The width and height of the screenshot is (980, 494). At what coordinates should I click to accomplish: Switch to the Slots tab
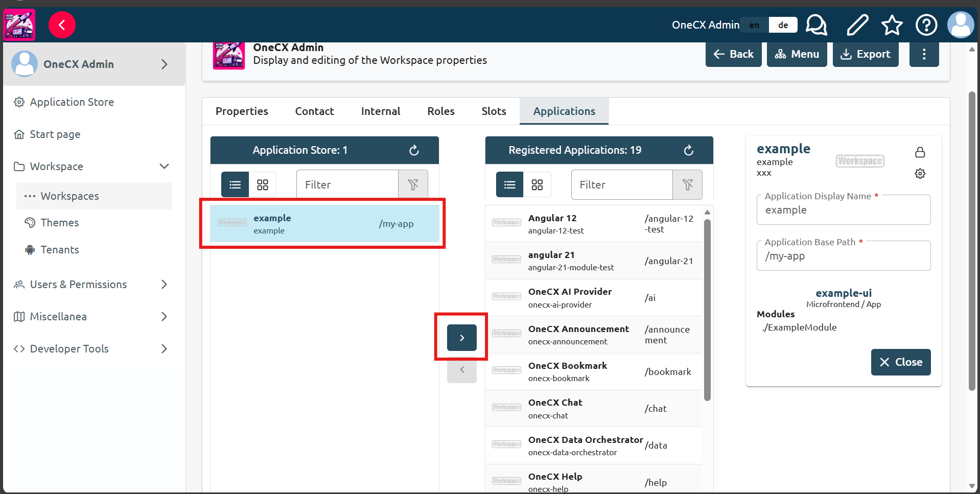(494, 111)
